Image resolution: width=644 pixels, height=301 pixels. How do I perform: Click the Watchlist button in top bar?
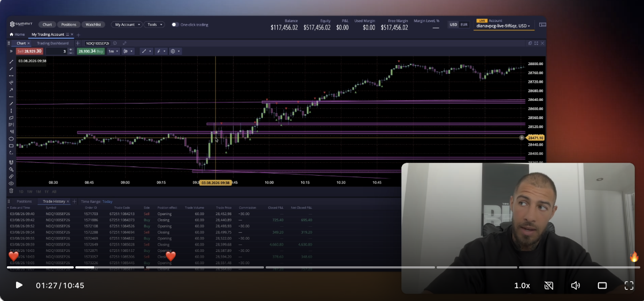tap(93, 25)
